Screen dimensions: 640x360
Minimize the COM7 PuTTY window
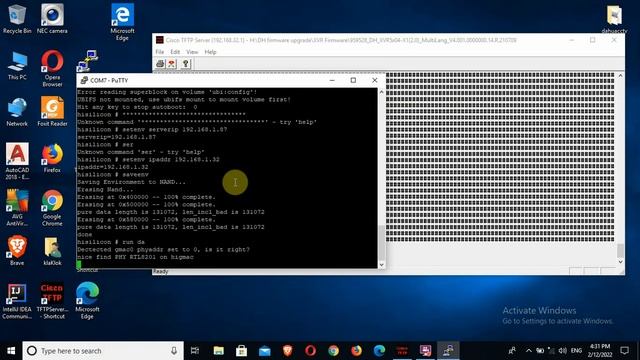[x=332, y=80]
